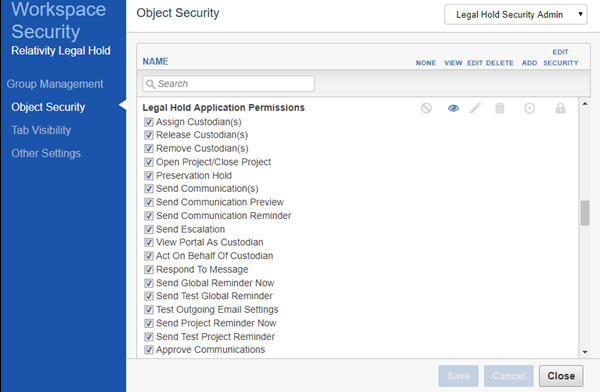Screen dimensions: 600x392
Task: Click the EDIT column header
Action: click(475, 63)
